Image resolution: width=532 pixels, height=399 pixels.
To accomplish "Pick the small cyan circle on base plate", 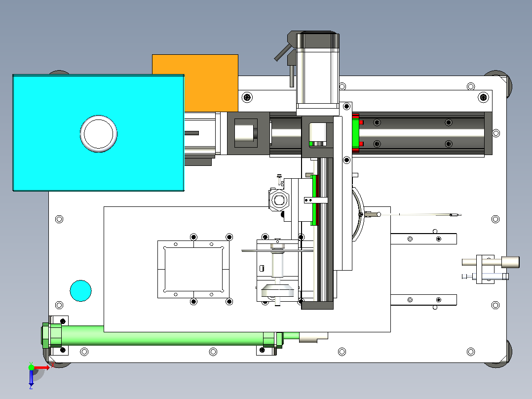I will (81, 291).
